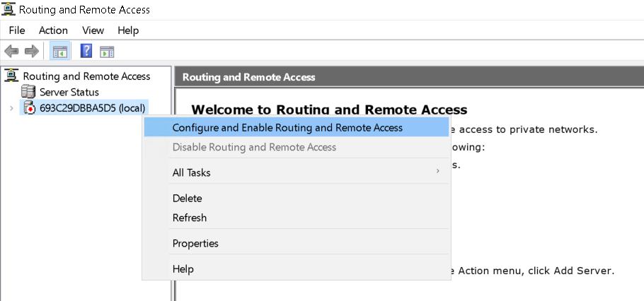644x301 pixels.
Task: Select Server Status label in tree
Action: coord(69,92)
